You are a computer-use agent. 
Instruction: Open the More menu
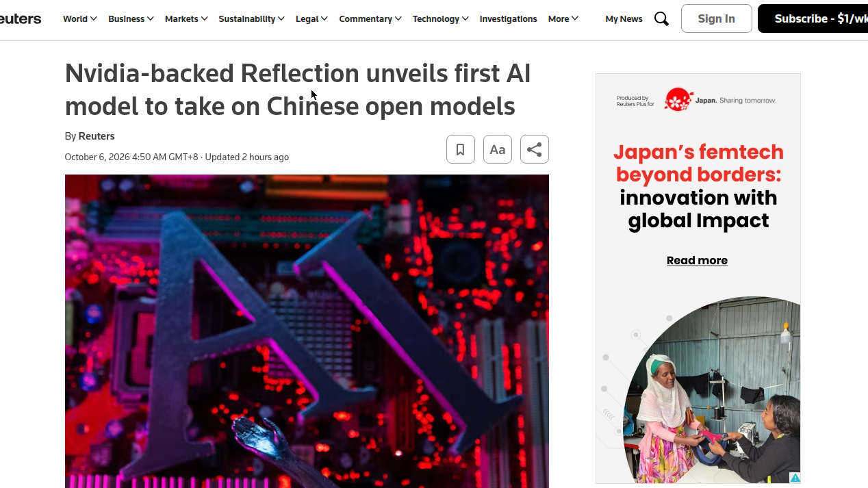point(563,19)
